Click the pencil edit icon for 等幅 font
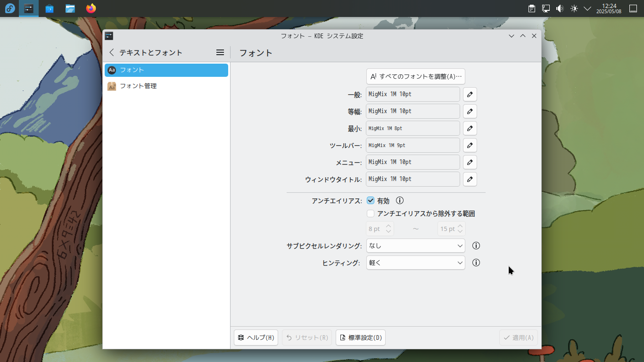Image resolution: width=644 pixels, height=362 pixels. click(470, 111)
